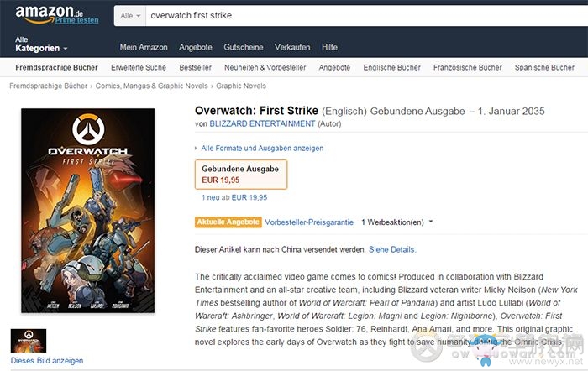Open the Prime testen link
Viewport: 588px width, 371px height.
click(77, 20)
